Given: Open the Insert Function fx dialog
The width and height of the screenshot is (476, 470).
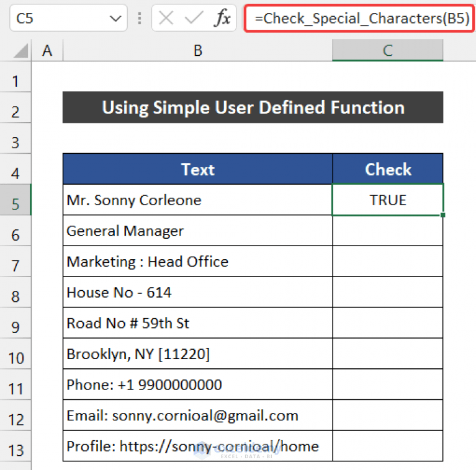Looking at the screenshot, I should point(223,18).
